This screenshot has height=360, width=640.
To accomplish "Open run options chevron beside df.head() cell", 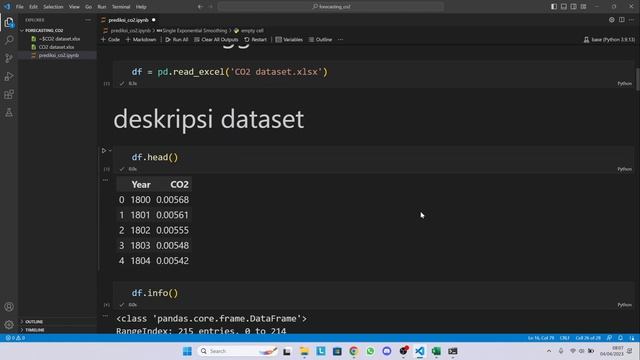I will [x=110, y=151].
